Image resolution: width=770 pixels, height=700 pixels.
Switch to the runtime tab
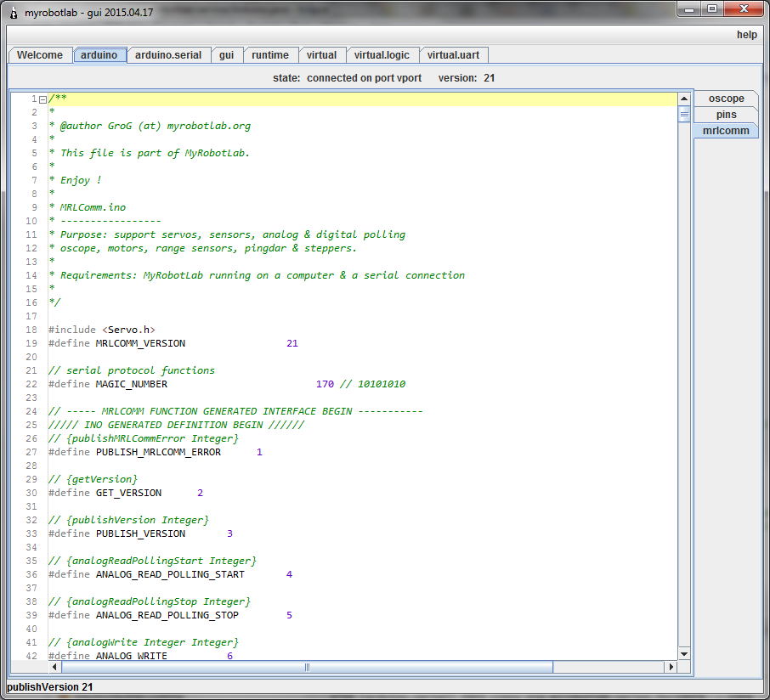pos(270,55)
